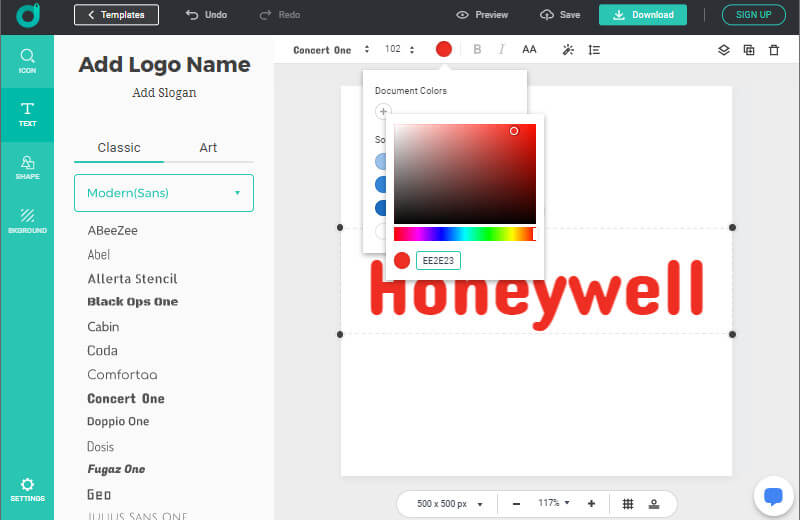The image size is (800, 520).
Task: Choose the Abel font
Action: [x=98, y=255]
